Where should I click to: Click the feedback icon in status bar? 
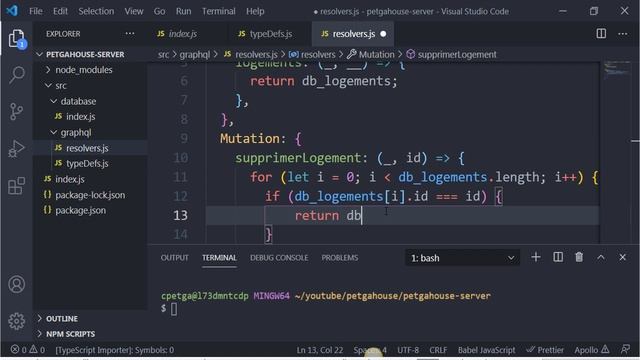coord(625,349)
